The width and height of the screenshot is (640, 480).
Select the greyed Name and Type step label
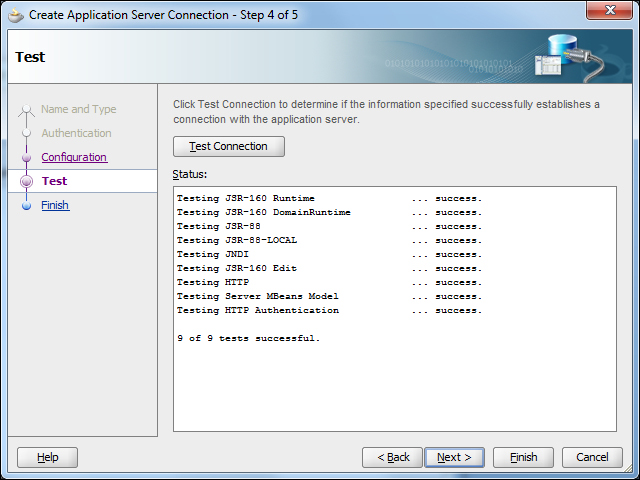(x=78, y=110)
